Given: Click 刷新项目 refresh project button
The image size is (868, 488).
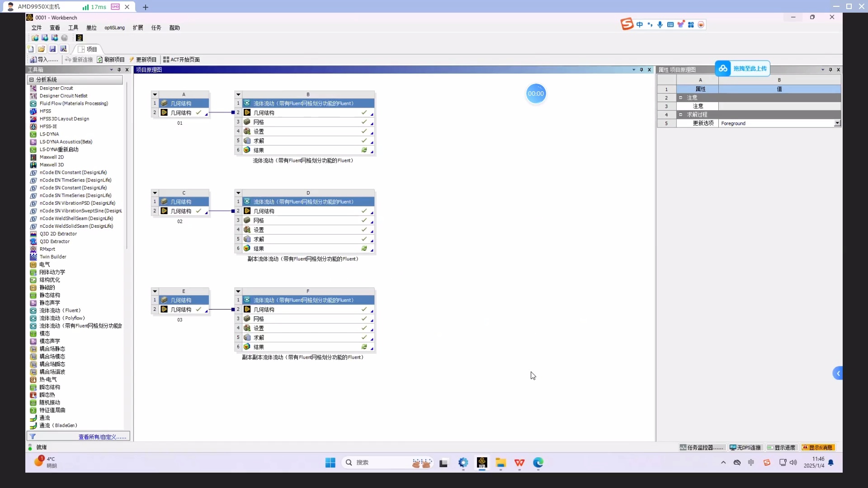Looking at the screenshot, I should click(x=111, y=60).
